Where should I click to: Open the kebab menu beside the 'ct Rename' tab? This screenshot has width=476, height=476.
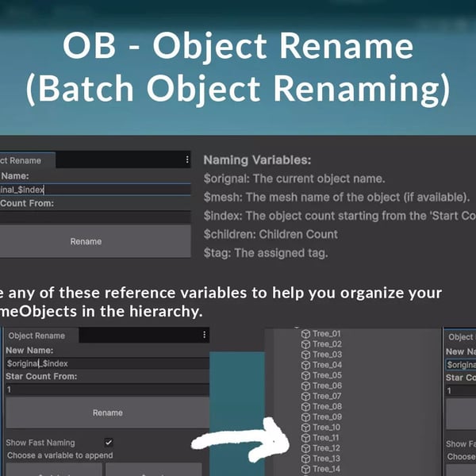[187, 159]
